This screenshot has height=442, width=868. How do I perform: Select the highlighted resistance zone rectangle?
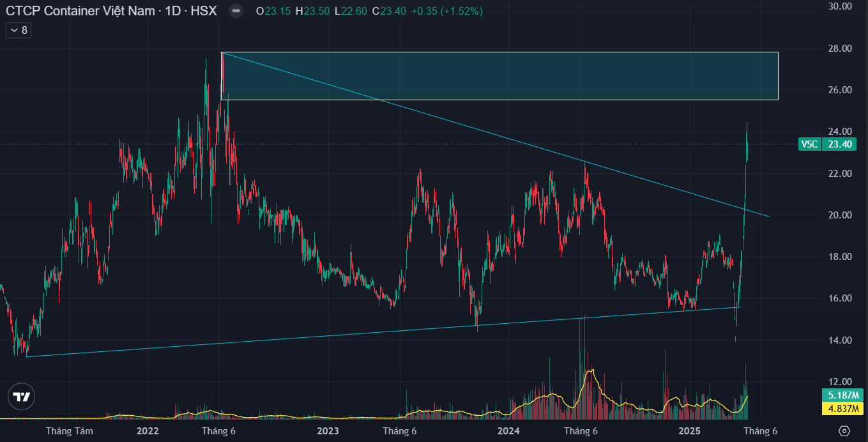[499, 76]
